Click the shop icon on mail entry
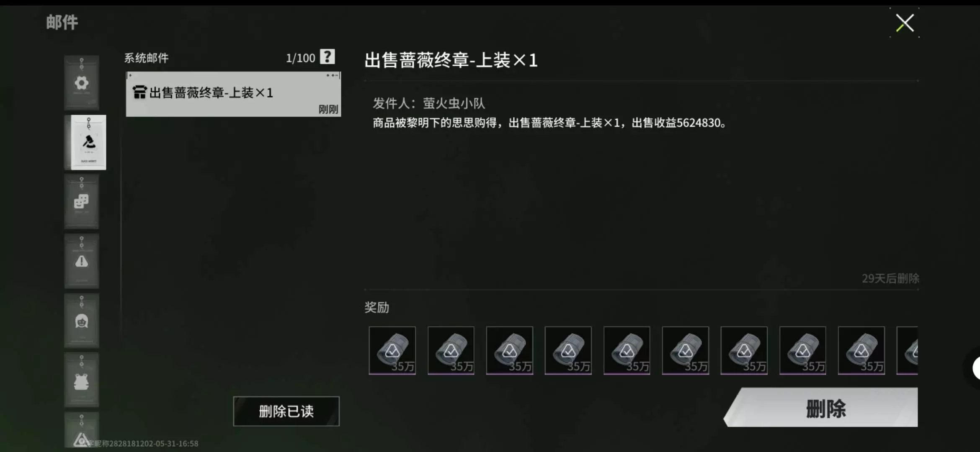 (139, 92)
